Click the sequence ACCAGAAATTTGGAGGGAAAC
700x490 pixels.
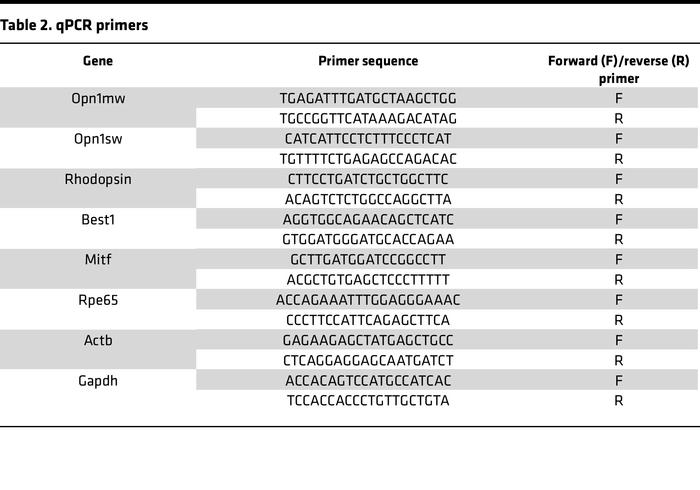368,300
